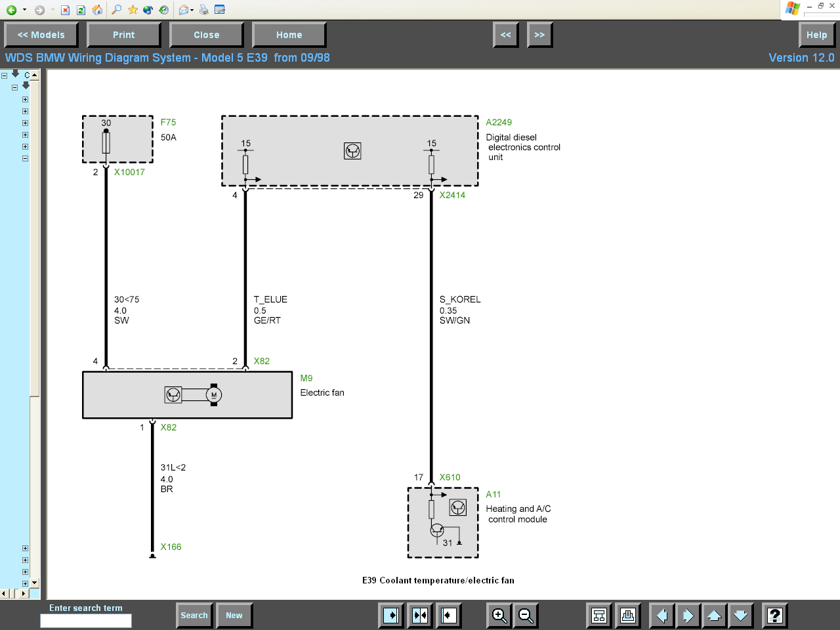The image size is (840, 630).
Task: Zoom out with the magnifier minus icon
Action: coord(526,616)
